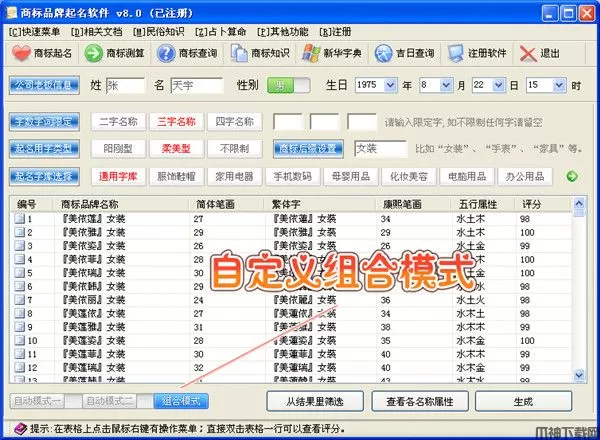Focus the 姓 surname input field
The width and height of the screenshot is (600, 440).
pyautogui.click(x=126, y=85)
